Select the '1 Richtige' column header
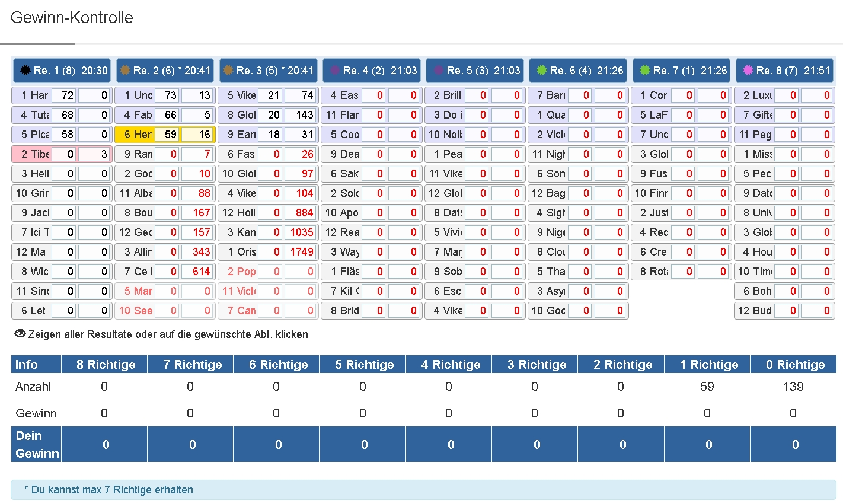Viewport: 843px width, 504px height. (708, 365)
